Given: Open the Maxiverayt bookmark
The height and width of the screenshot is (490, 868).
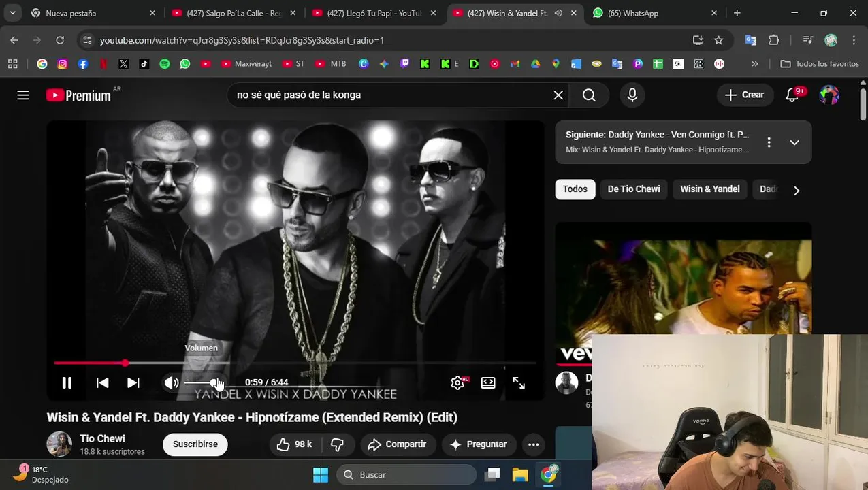Looking at the screenshot, I should [246, 64].
